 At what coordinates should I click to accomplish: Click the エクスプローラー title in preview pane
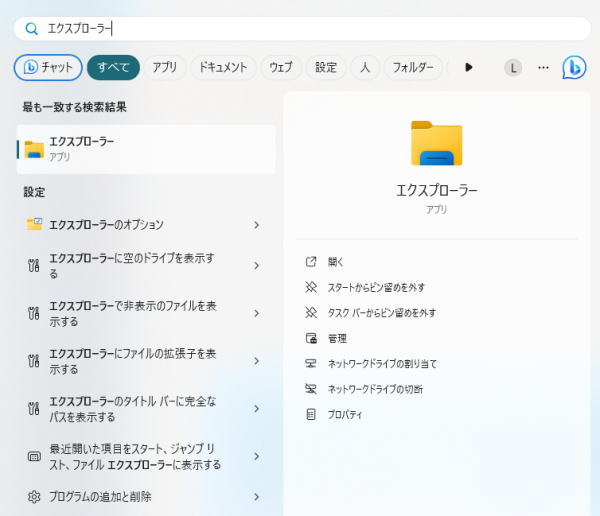(x=437, y=190)
